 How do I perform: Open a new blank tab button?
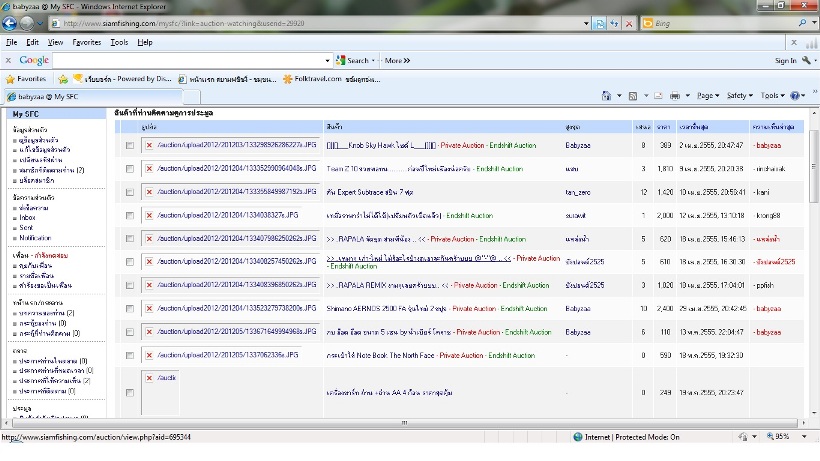(192, 97)
